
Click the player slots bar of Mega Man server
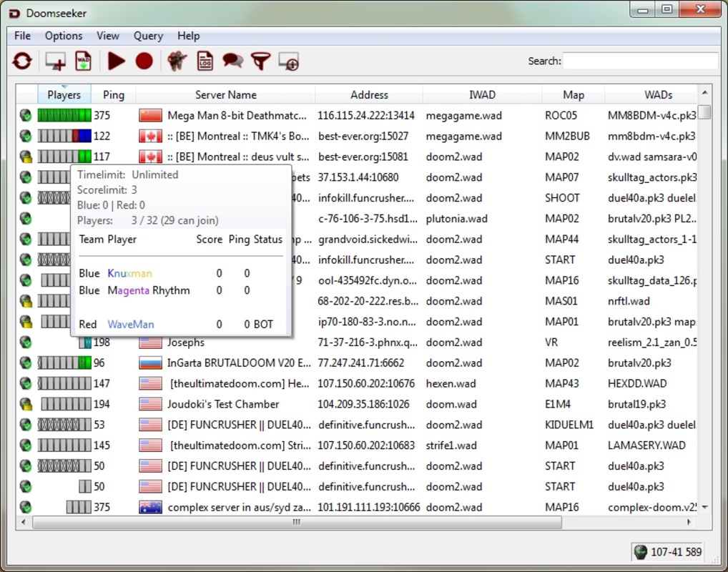tap(64, 115)
